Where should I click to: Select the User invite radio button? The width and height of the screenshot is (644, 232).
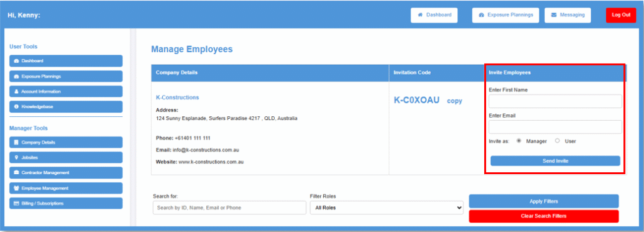(557, 141)
